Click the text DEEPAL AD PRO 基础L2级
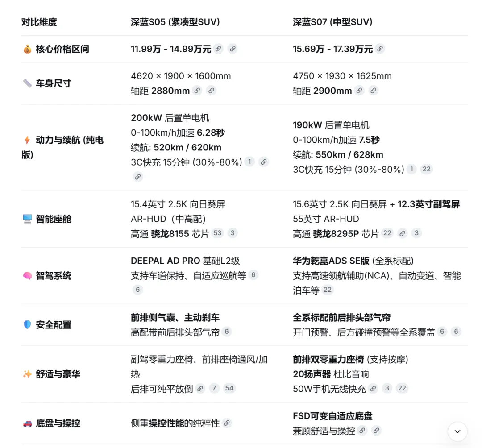The image size is (482, 448). point(185,261)
